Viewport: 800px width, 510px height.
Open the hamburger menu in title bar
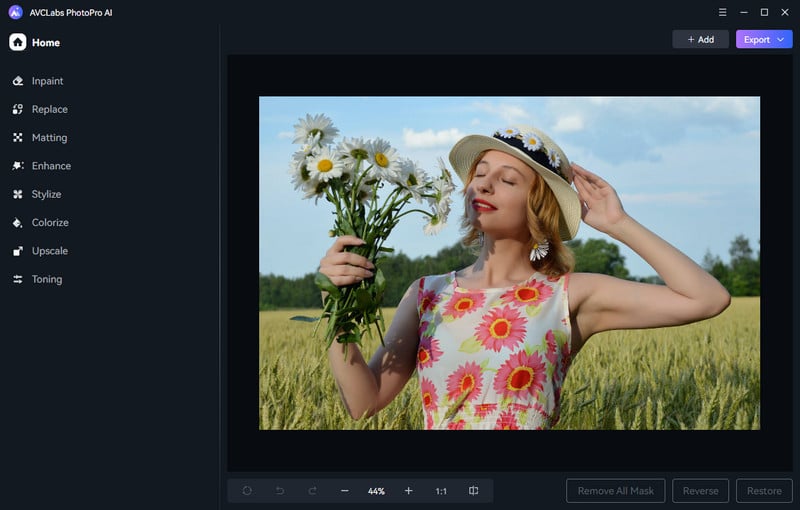click(x=722, y=12)
